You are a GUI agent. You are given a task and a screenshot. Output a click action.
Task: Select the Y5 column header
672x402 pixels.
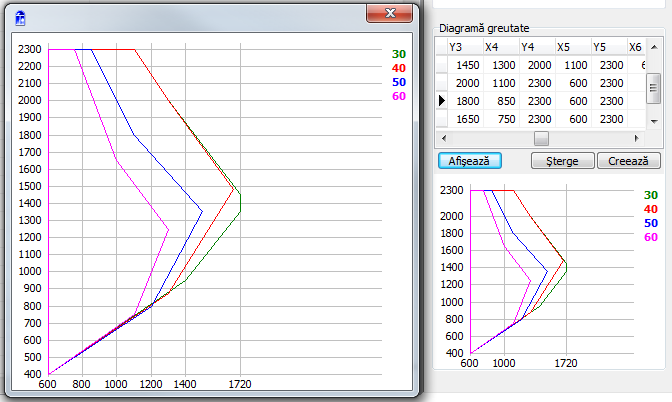pyautogui.click(x=609, y=47)
